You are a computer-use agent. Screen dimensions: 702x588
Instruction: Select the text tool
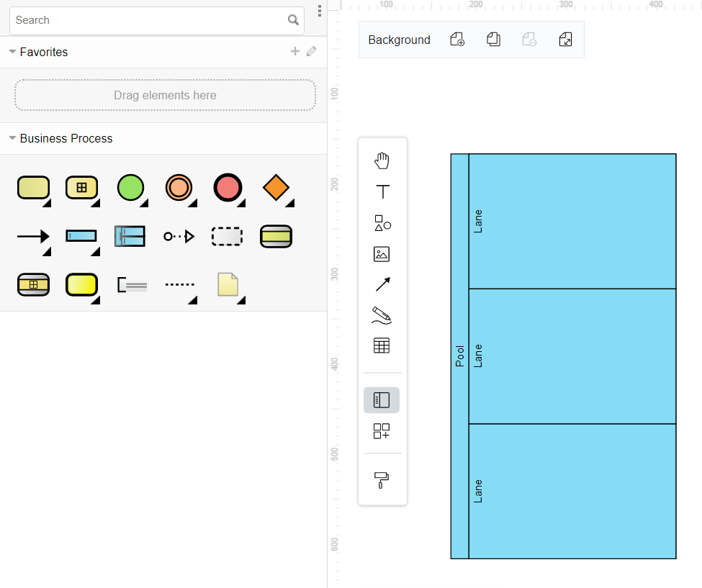[382, 192]
